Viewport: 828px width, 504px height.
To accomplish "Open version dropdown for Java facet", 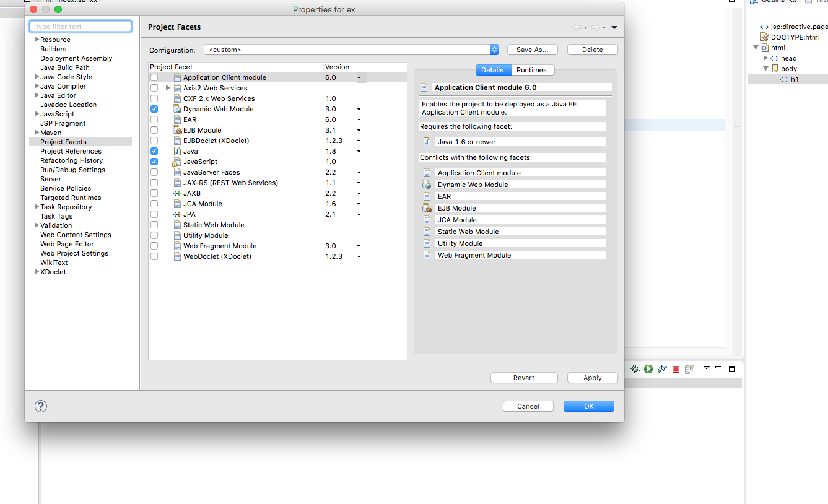I will click(x=359, y=152).
